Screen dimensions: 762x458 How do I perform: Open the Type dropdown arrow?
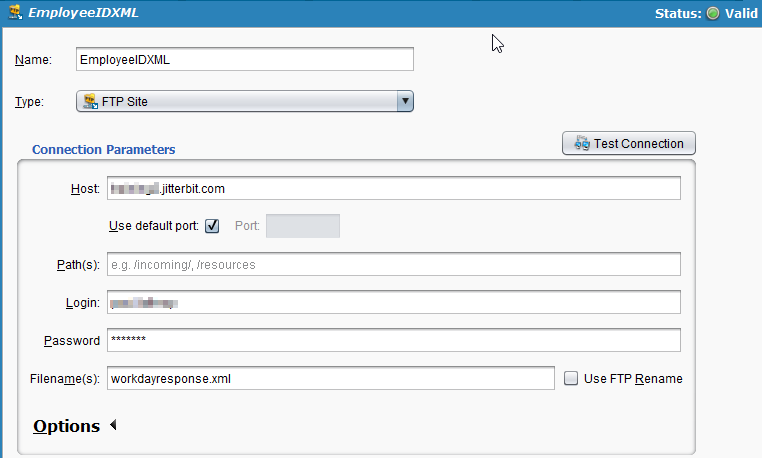click(404, 101)
